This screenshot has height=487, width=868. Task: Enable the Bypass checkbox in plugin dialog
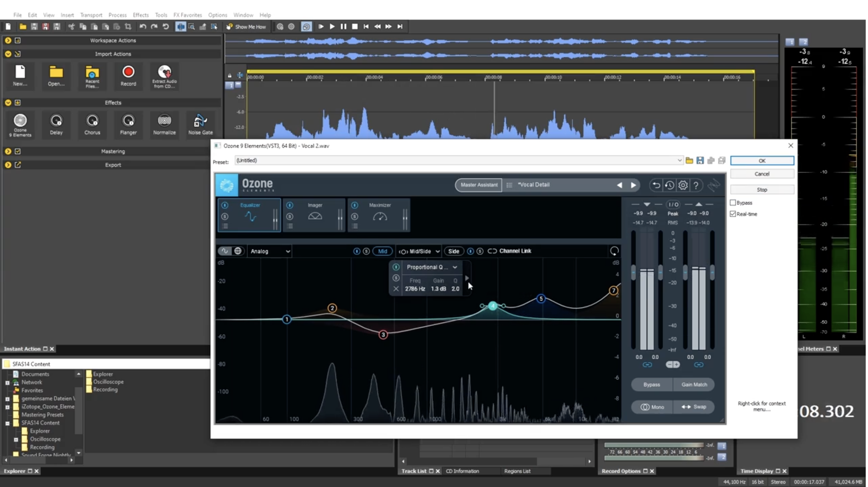click(x=733, y=202)
